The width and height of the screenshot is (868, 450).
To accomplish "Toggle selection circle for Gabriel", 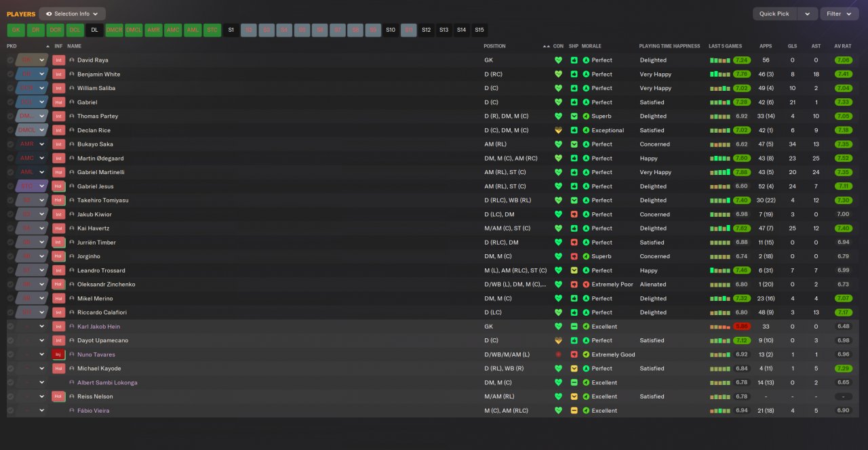I will point(10,102).
